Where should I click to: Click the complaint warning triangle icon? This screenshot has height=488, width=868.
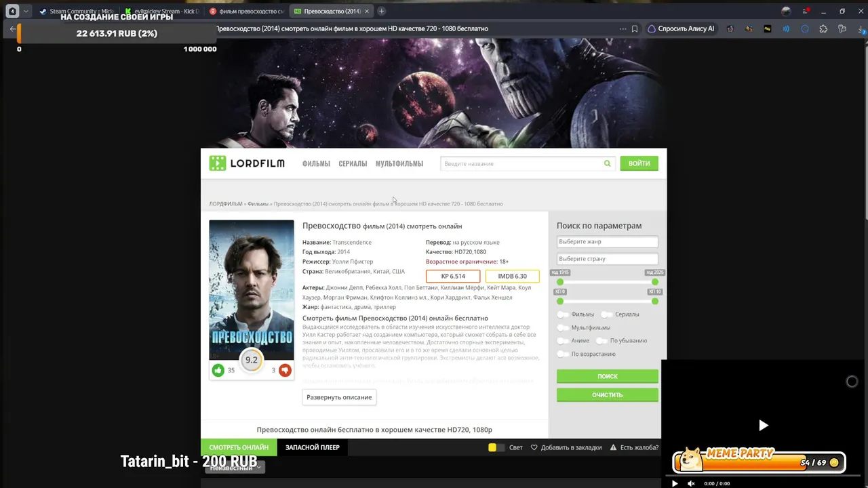(613, 447)
